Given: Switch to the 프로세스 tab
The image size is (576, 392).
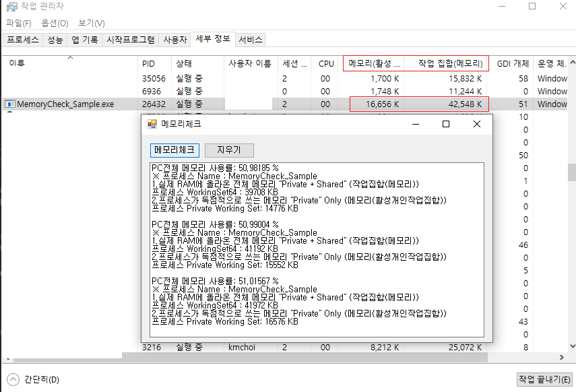Looking at the screenshot, I should [23, 40].
